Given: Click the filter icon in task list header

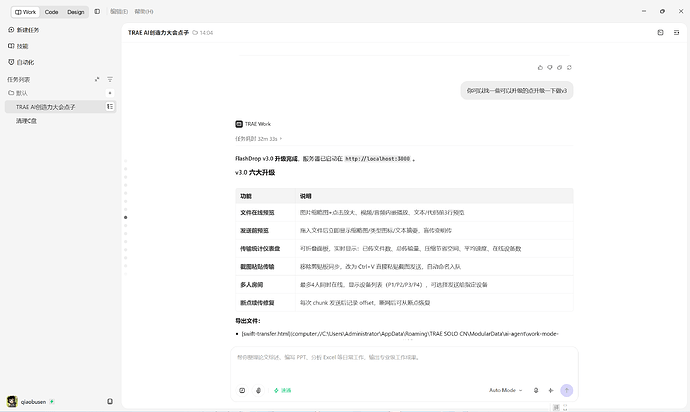Looking at the screenshot, I should pyautogui.click(x=110, y=79).
